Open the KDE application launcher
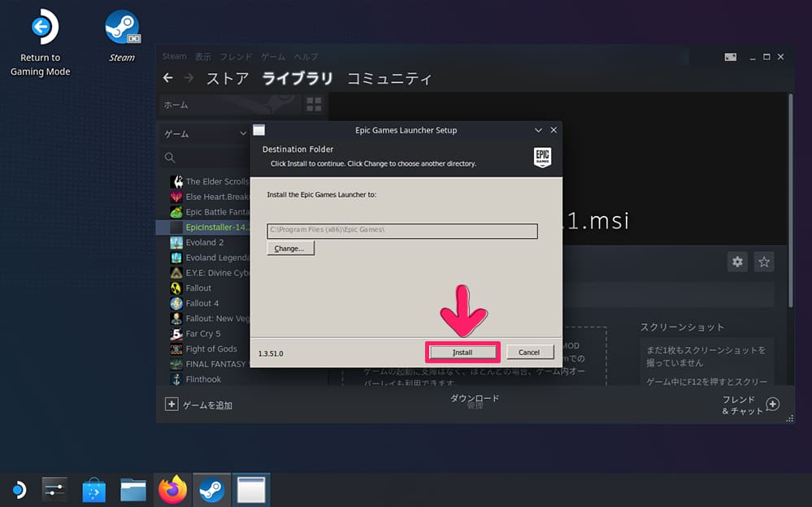This screenshot has height=507, width=812. pos(19,489)
